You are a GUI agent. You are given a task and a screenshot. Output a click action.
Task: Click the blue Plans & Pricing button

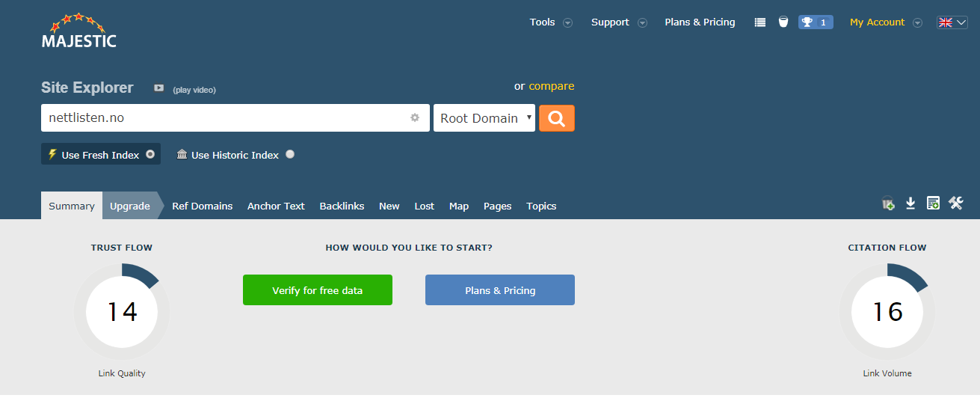500,290
